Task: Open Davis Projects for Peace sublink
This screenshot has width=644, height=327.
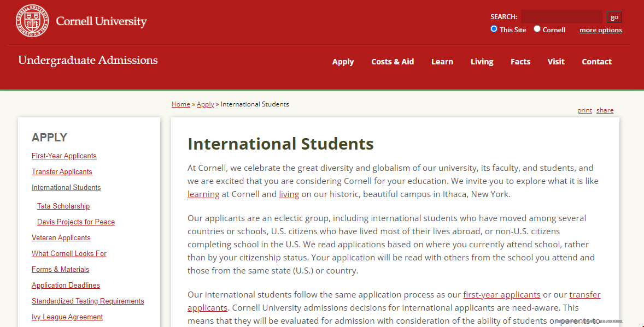Action: click(x=76, y=222)
